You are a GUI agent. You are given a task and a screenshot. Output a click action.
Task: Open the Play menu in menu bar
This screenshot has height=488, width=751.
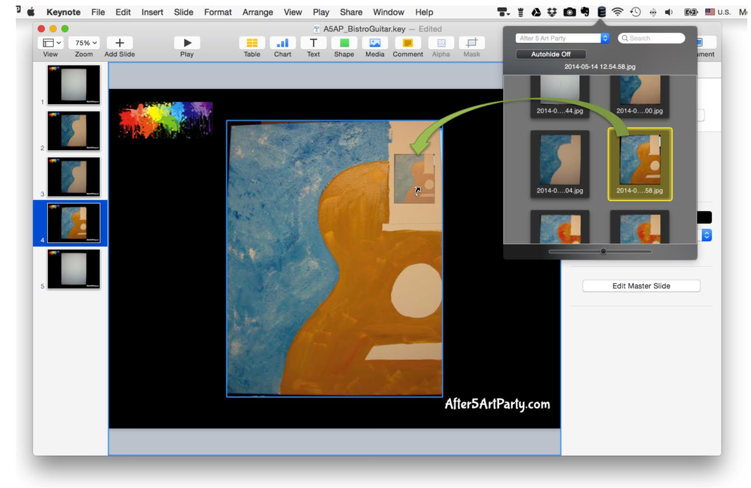click(x=321, y=12)
